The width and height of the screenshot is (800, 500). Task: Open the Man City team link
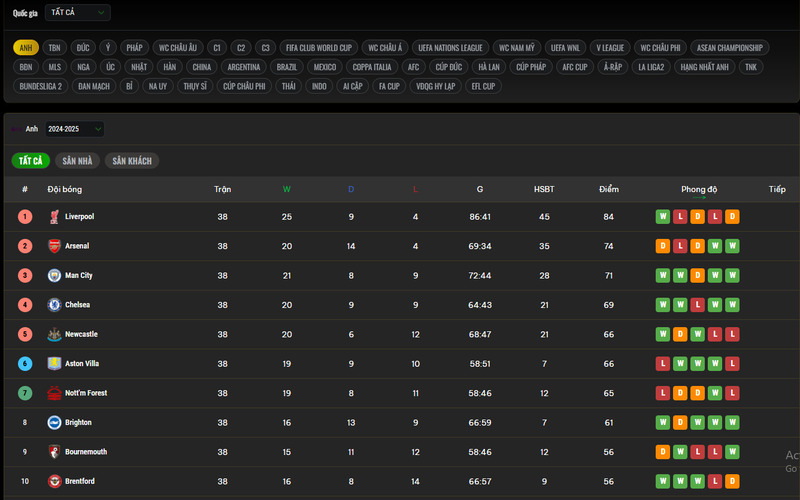click(x=79, y=276)
